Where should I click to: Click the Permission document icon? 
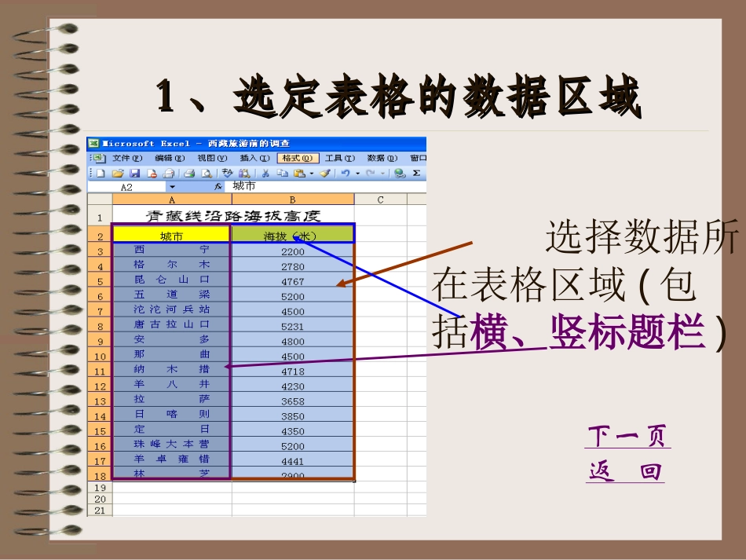pos(152,174)
